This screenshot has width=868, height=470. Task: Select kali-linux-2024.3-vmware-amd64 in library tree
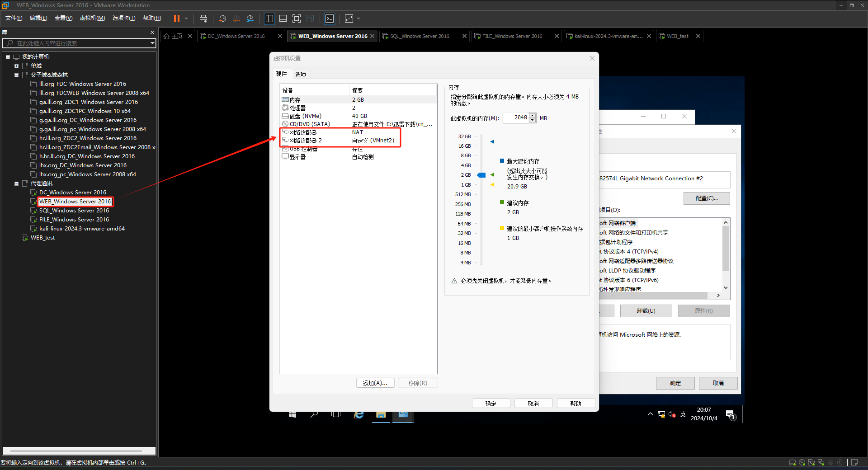point(82,229)
